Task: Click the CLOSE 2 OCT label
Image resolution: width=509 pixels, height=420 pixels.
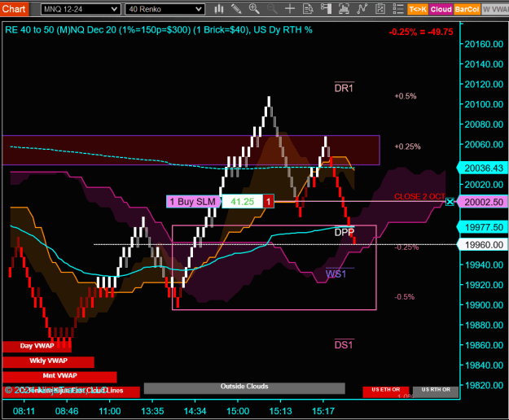Action: tap(419, 196)
